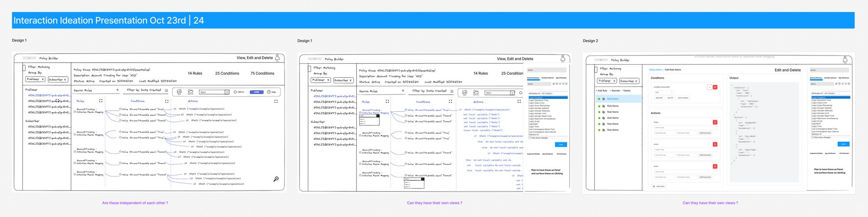Image resolution: width=868 pixels, height=217 pixels.
Task: Expand the Actions column in first Design 1 frame
Action: pyautogui.click(x=276, y=101)
